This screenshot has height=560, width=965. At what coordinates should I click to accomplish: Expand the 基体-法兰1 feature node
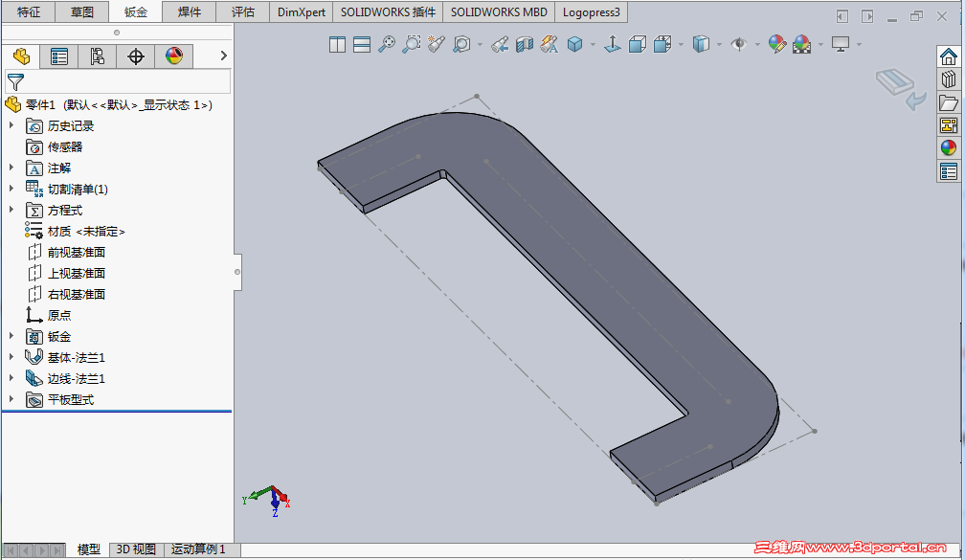click(x=11, y=357)
